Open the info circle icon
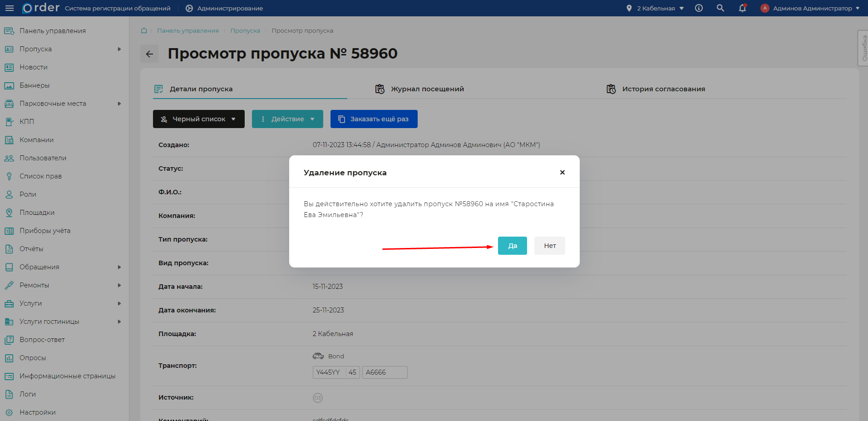Viewport: 868px width, 421px height. click(699, 8)
